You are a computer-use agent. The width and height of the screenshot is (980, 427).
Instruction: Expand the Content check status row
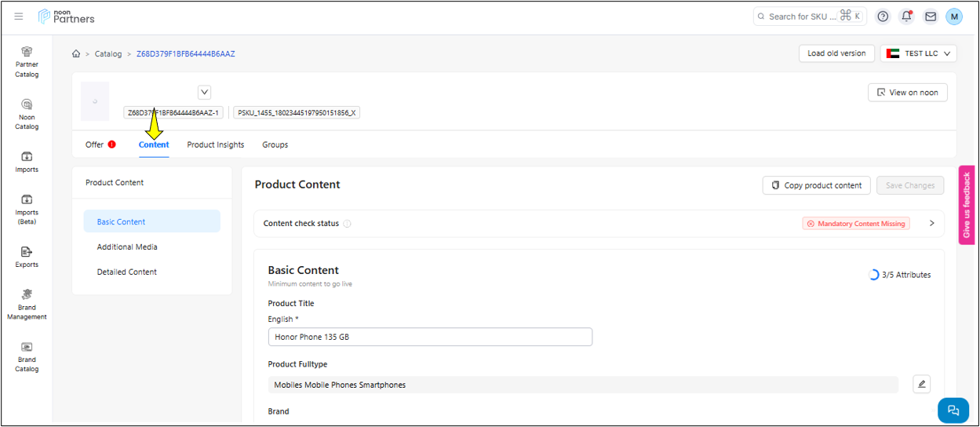click(931, 224)
